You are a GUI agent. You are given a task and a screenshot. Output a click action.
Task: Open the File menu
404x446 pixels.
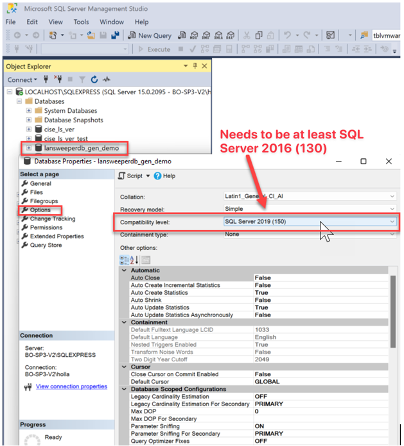[x=11, y=22]
